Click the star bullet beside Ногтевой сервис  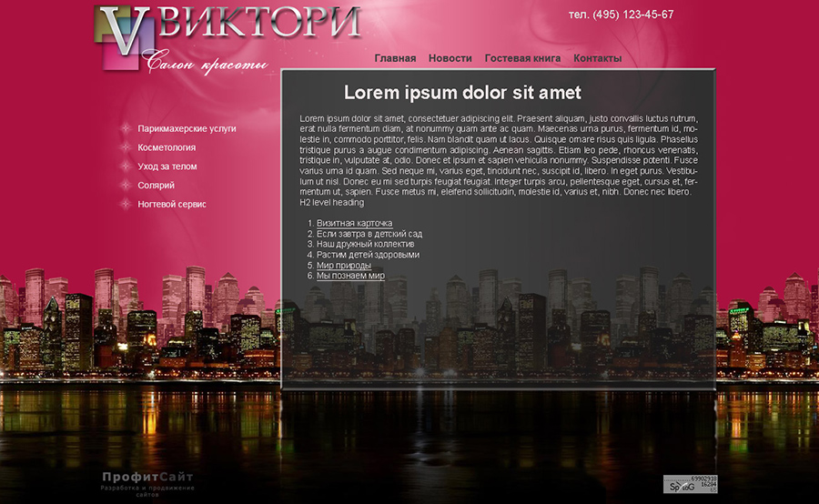click(x=125, y=205)
